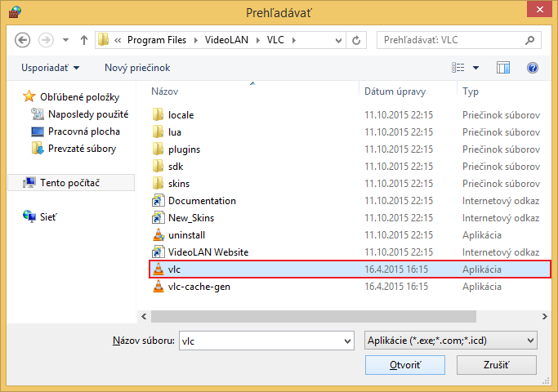Select the VideoLAN Website shortcut icon
Viewport: 558px width, 392px height.
click(x=158, y=252)
